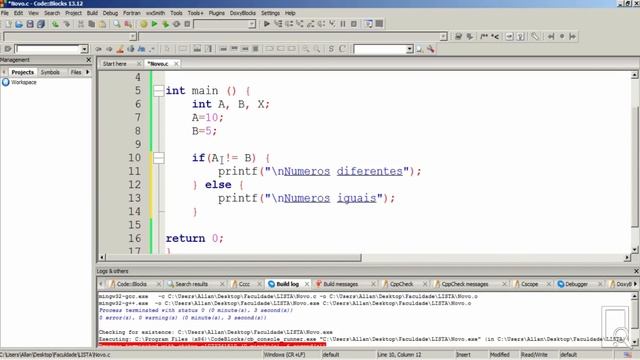The height and width of the screenshot is (360, 640).
Task: Click the Save all files icon
Action: click(41, 24)
